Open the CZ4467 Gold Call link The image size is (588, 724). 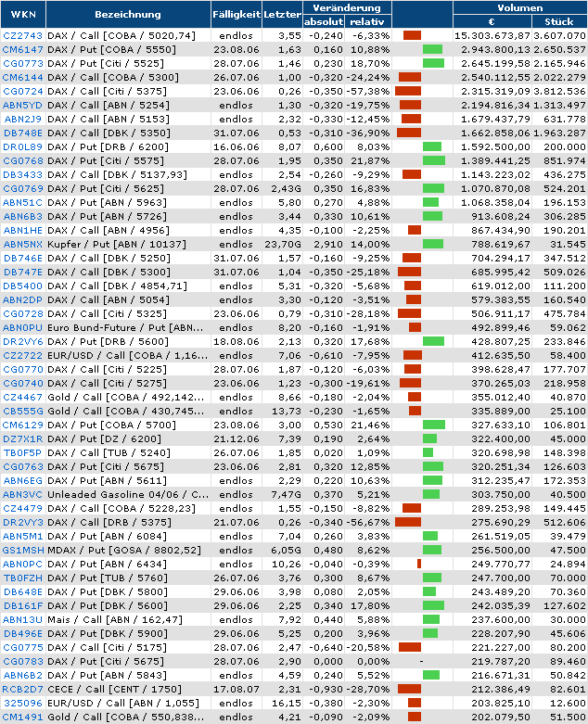[22, 397]
